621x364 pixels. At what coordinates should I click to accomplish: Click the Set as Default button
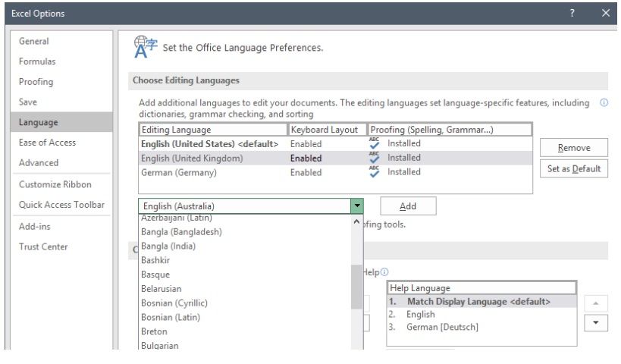573,169
